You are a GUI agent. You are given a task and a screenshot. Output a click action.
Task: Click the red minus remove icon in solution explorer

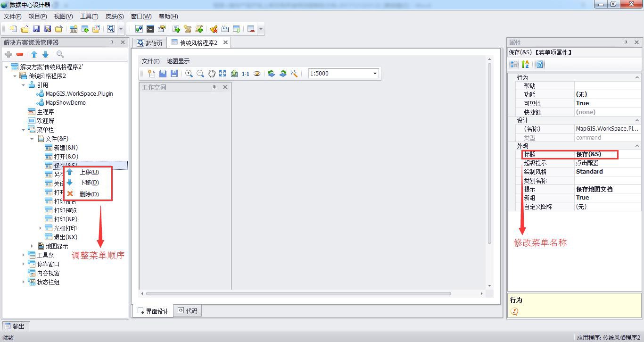coord(20,54)
